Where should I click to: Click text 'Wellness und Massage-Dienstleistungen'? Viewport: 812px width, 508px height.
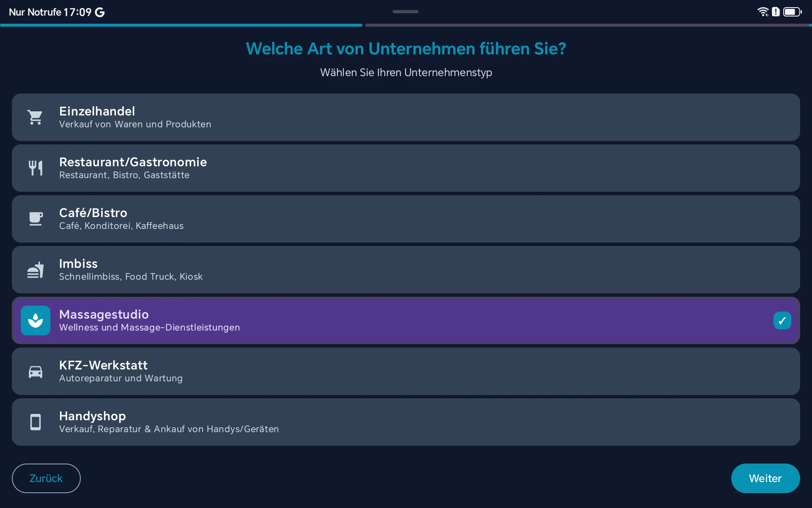click(x=149, y=328)
